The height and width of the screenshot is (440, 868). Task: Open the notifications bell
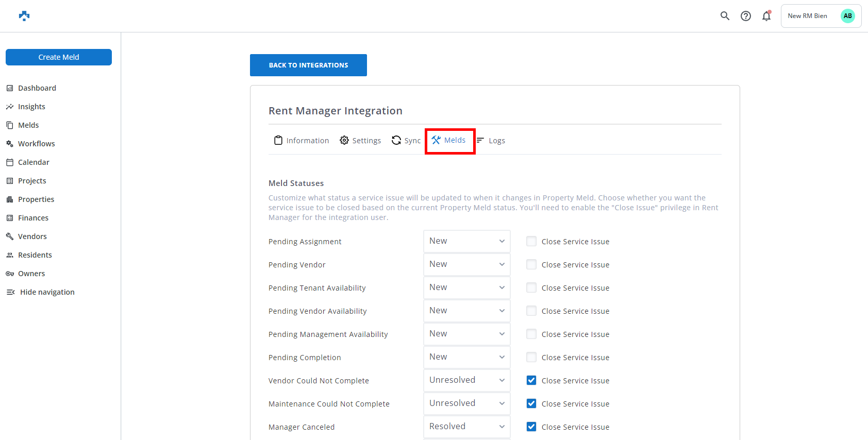tap(766, 16)
